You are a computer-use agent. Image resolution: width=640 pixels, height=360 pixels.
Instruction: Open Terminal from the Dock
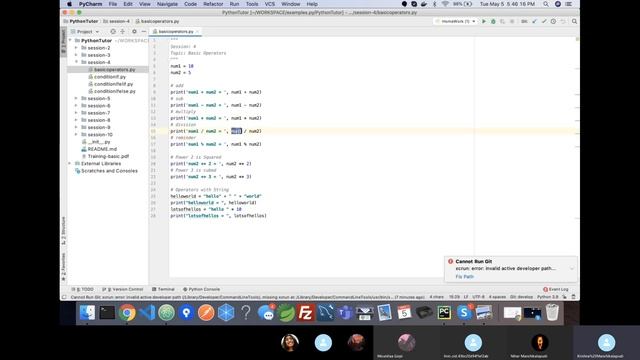(x=107, y=313)
